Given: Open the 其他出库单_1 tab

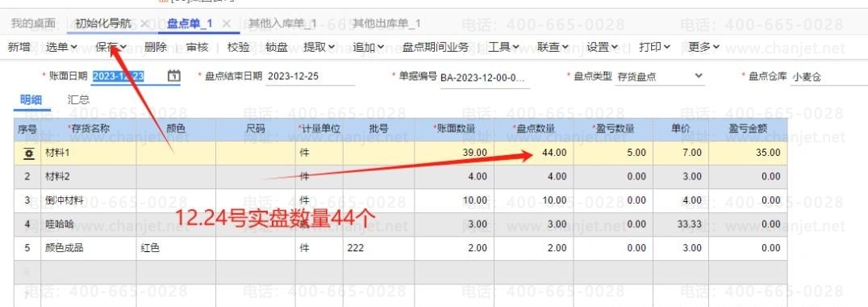Looking at the screenshot, I should [x=387, y=23].
